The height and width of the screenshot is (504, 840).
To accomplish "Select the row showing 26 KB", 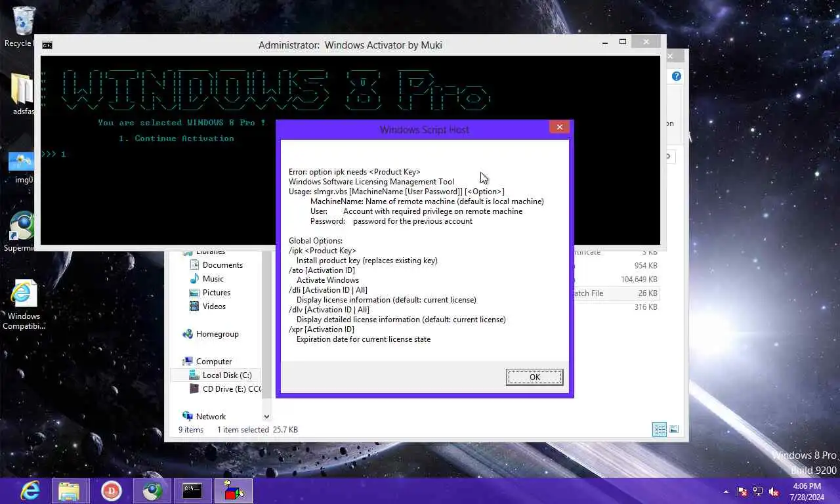I will pyautogui.click(x=617, y=293).
